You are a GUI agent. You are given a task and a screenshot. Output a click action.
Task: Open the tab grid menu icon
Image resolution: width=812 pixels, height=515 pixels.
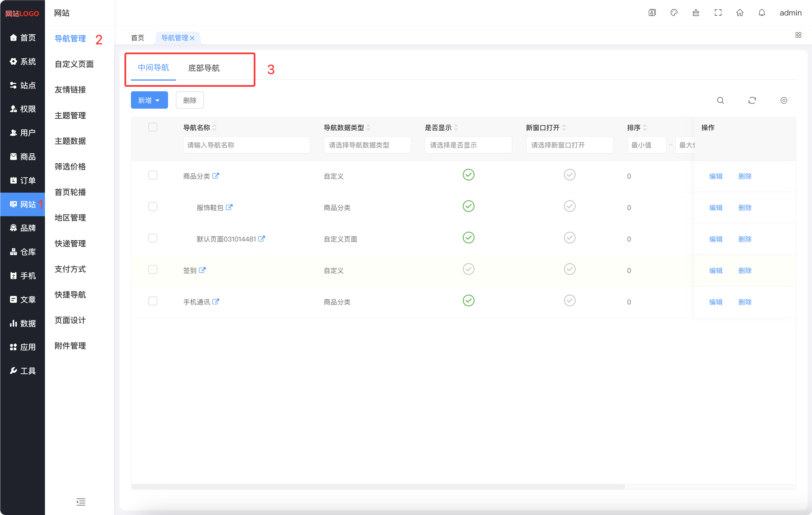tap(798, 35)
